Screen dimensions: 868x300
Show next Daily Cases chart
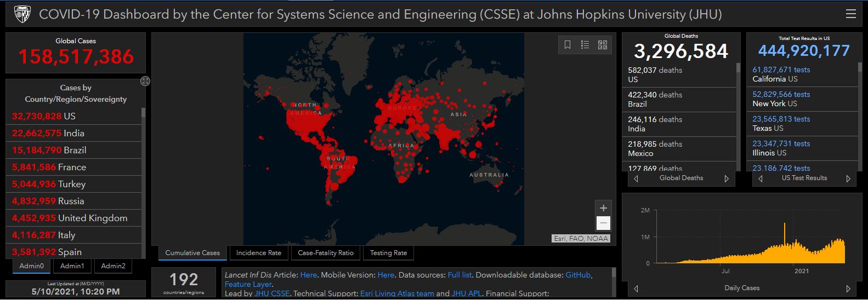(848, 289)
